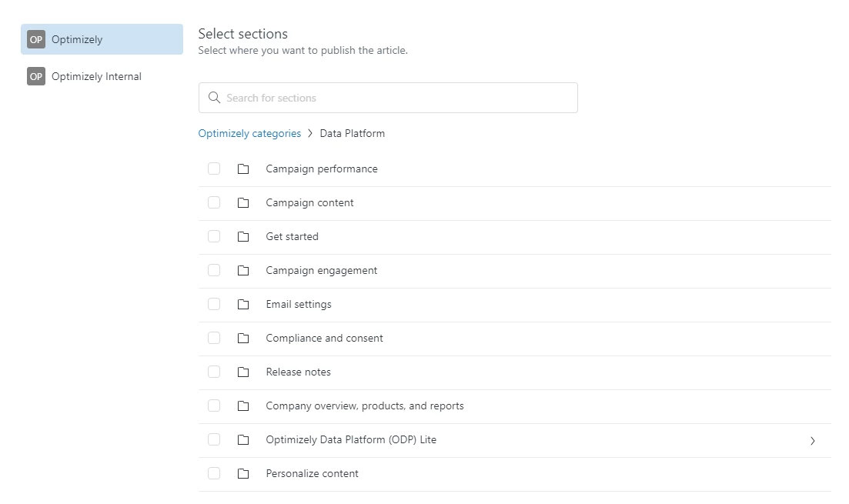
Task: Switch to the Optimizely Internal help center
Action: click(x=96, y=76)
